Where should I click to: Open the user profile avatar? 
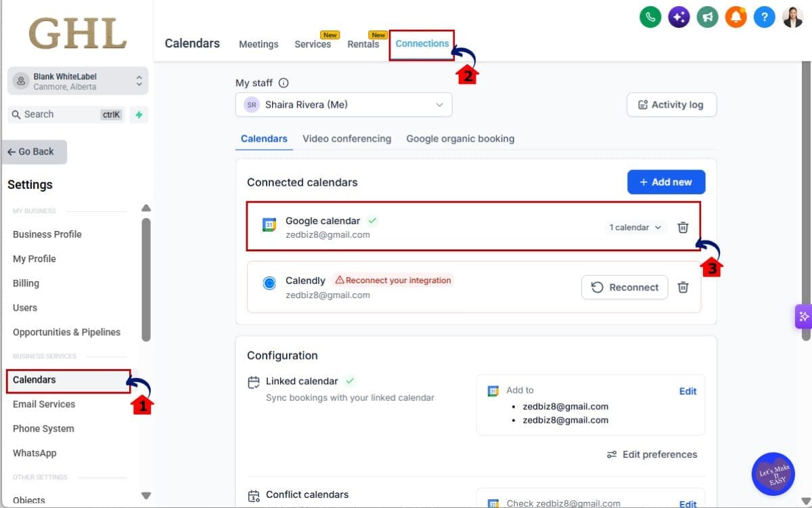point(792,17)
